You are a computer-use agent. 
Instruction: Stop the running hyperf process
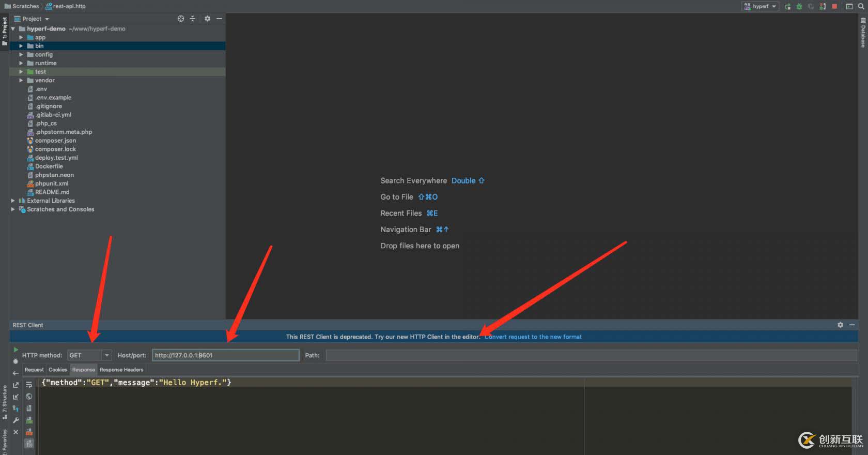(x=834, y=6)
